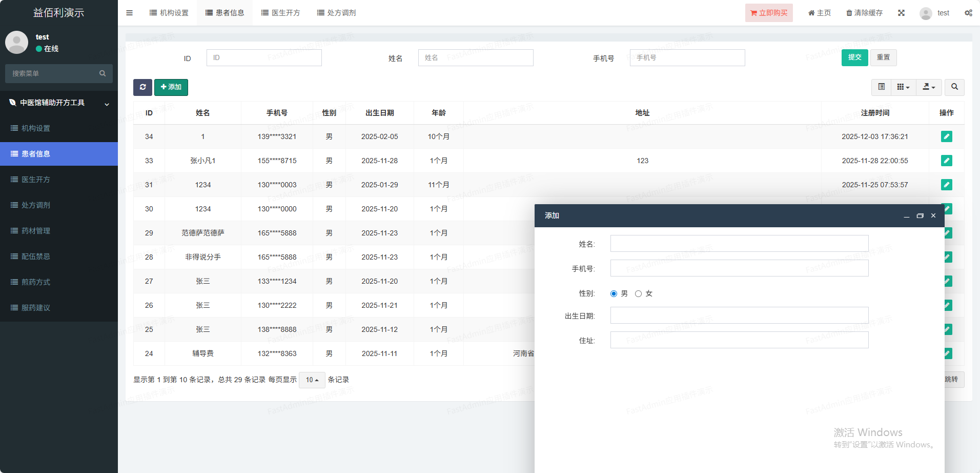Click the refresh table icon button
The height and width of the screenshot is (473, 980).
pos(142,87)
